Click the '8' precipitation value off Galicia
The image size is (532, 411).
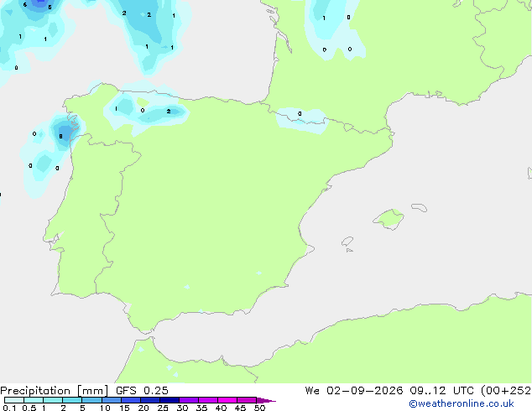tap(60, 137)
